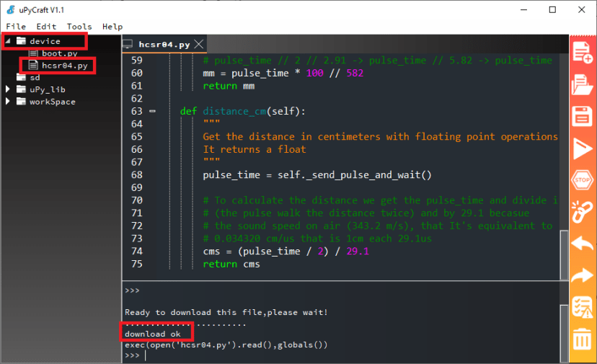Open the File menu
Screen dimensions: 597x364
[16, 27]
